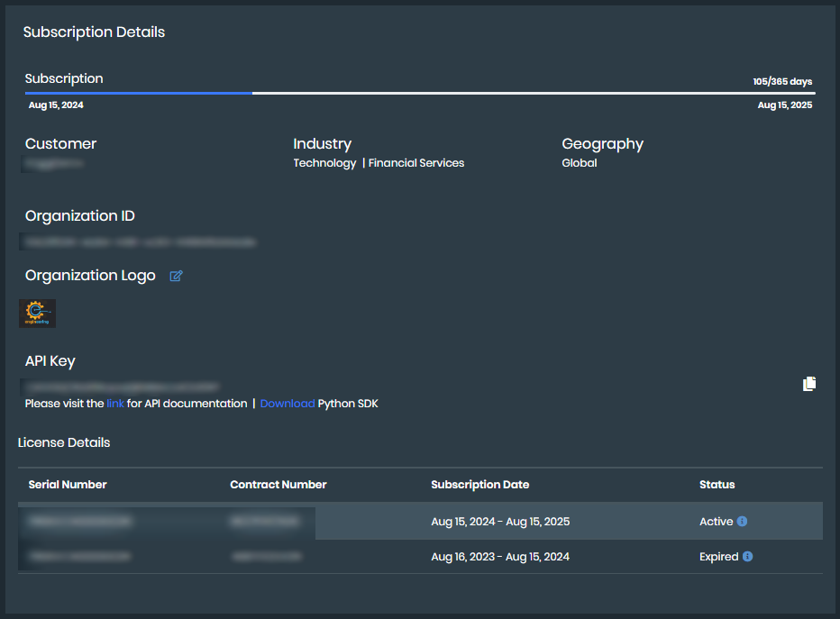This screenshot has height=619, width=840.
Task: Sort table by Contract Number
Action: pos(278,484)
